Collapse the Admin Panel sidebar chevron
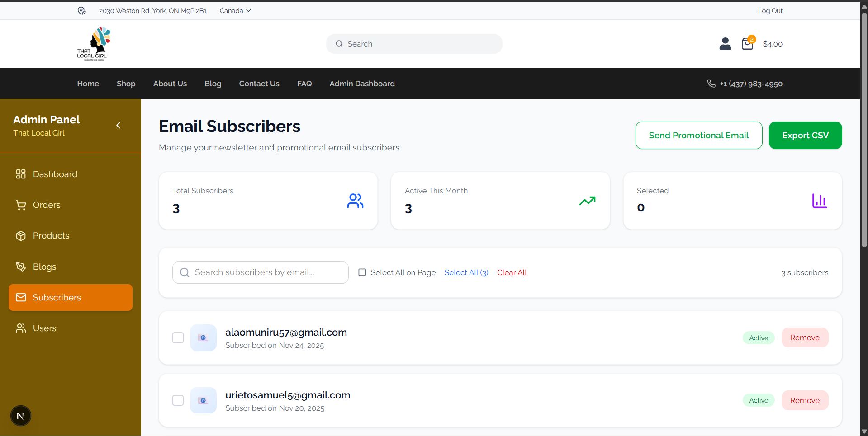Screen dimensions: 868x436 pos(118,125)
